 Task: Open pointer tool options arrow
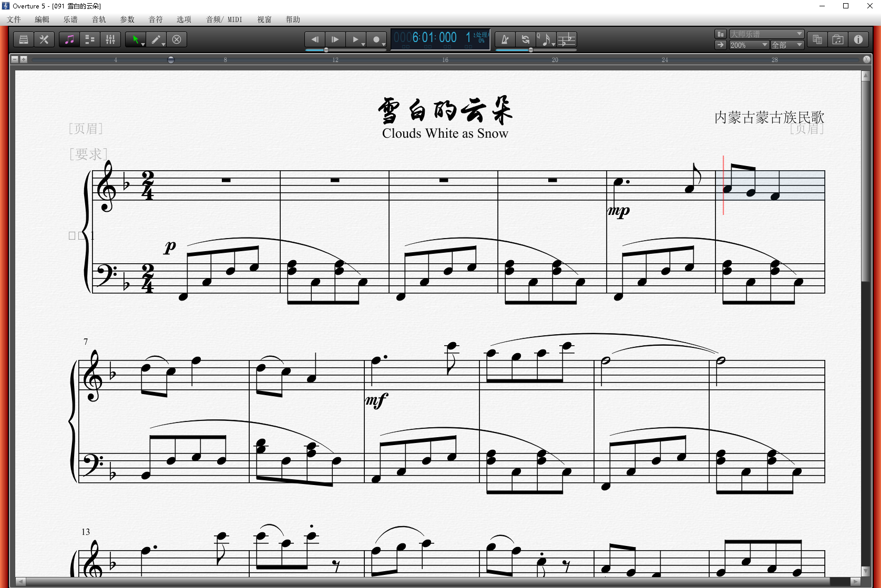tap(143, 45)
